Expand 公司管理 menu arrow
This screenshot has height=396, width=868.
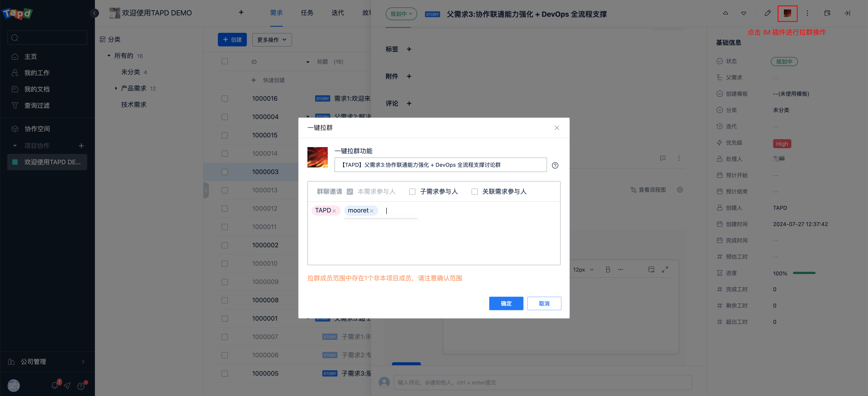click(x=83, y=362)
